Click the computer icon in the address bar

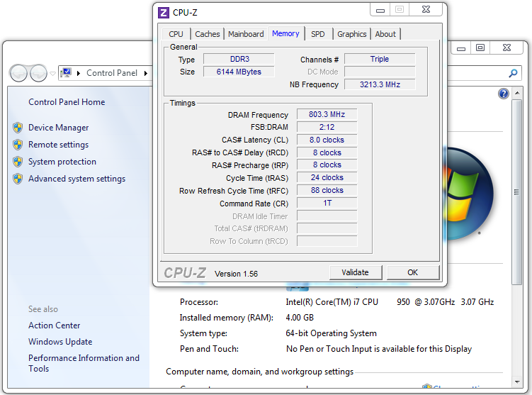[66, 72]
